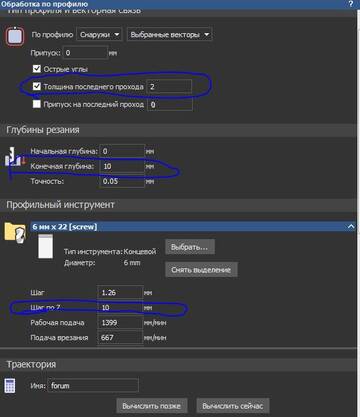Click the Рабочая подача field
Viewport: 360px width, 417px height.
(120, 322)
